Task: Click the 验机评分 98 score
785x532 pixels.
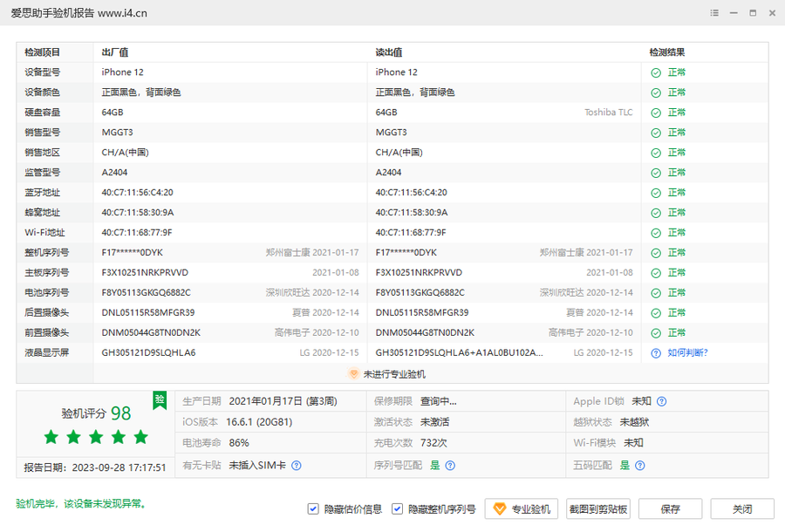Action: click(96, 413)
